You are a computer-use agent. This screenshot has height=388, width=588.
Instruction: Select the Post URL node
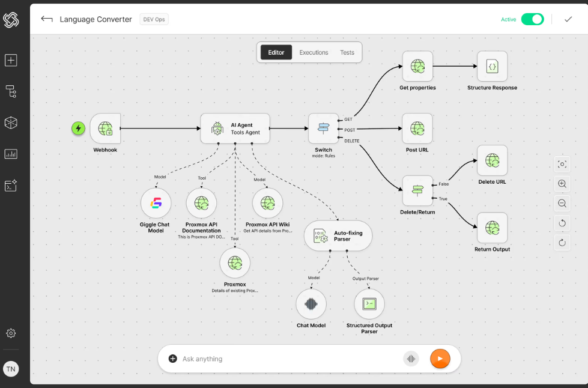pos(417,129)
